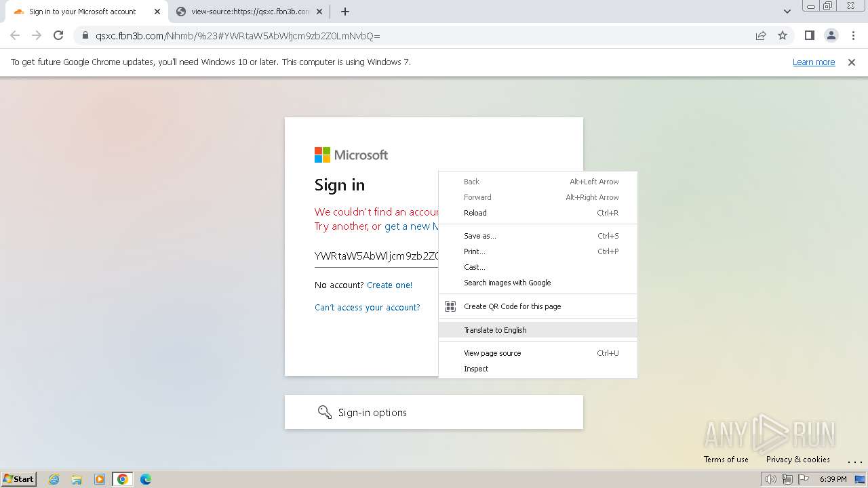Reload the page with toolbar refresh icon
The image size is (868, 488).
tap(58, 35)
